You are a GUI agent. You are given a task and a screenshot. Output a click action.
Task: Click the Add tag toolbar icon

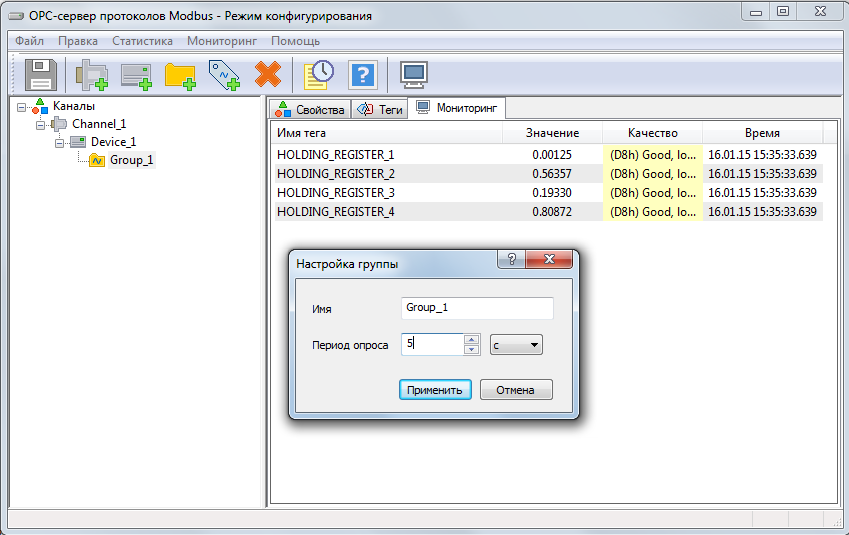pos(224,75)
